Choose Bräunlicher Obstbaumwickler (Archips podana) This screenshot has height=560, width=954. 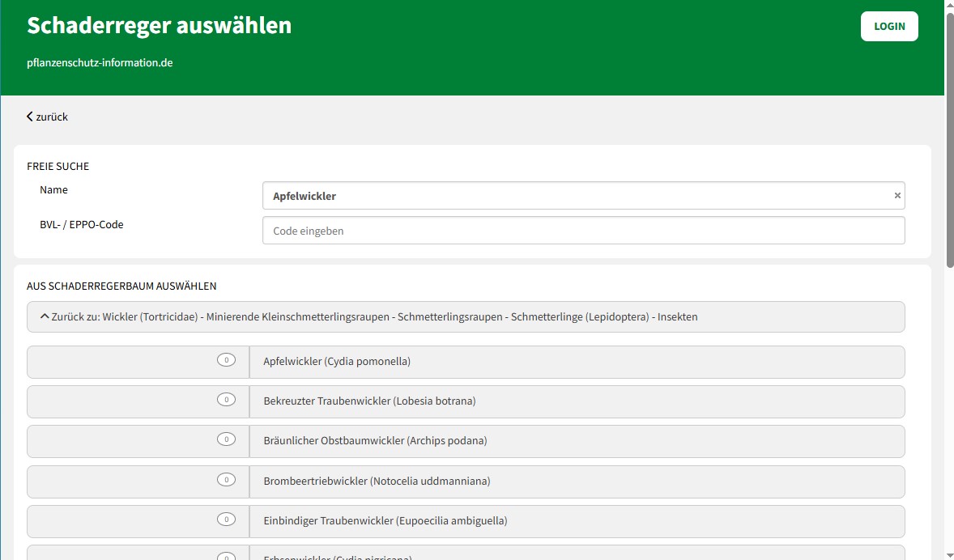[x=375, y=441]
